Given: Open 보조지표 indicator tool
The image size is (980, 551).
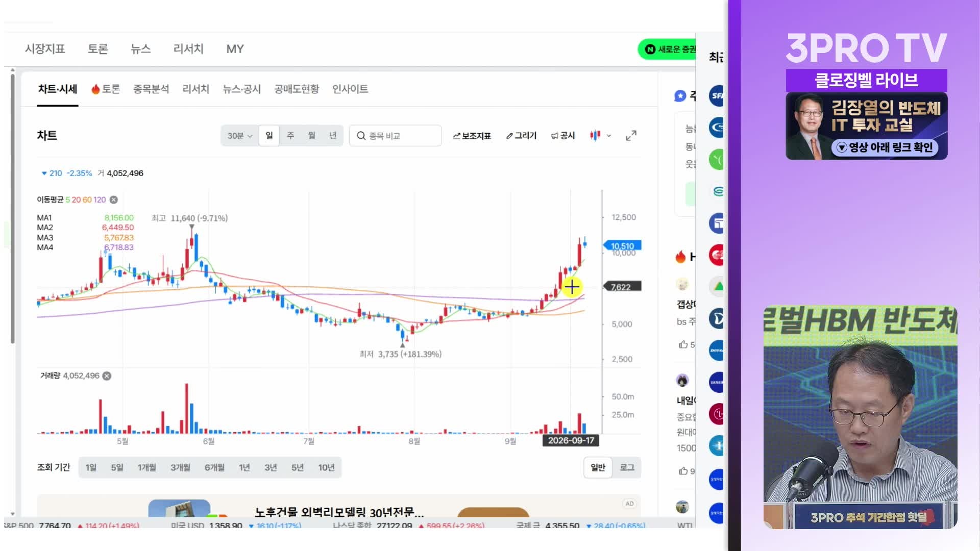Looking at the screenshot, I should pos(472,136).
